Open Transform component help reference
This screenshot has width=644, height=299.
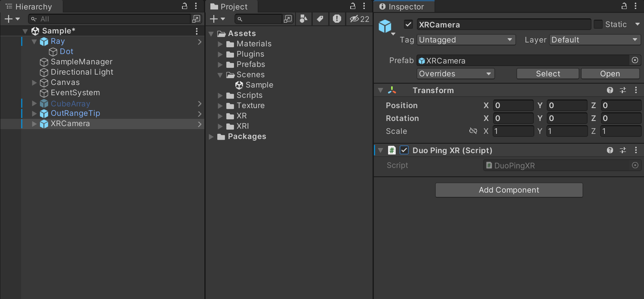coord(610,90)
